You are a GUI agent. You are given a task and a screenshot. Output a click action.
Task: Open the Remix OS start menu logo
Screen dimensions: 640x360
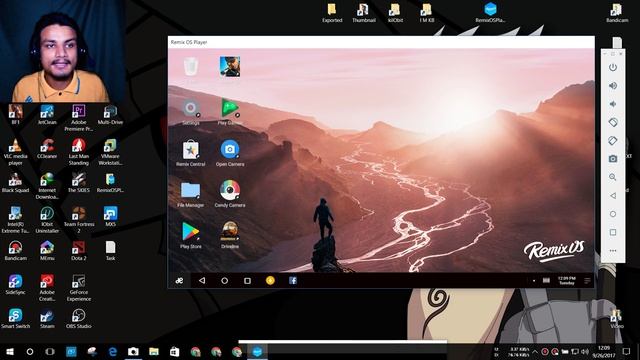[x=179, y=281]
